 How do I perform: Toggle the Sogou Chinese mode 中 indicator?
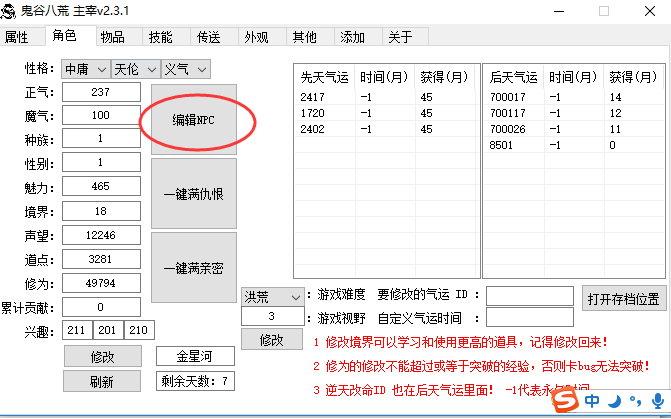(x=592, y=401)
